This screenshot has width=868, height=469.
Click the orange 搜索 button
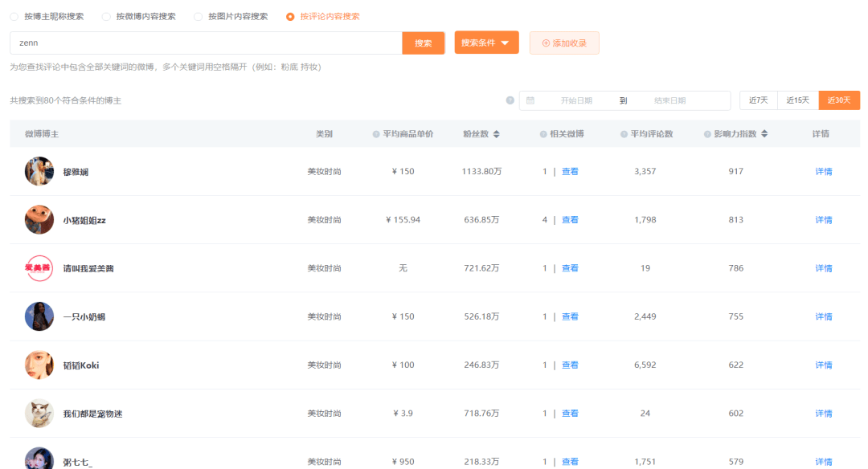tap(423, 43)
